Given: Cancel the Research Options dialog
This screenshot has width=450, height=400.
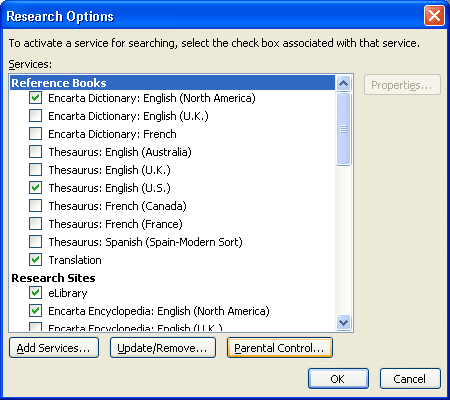Looking at the screenshot, I should tap(410, 379).
